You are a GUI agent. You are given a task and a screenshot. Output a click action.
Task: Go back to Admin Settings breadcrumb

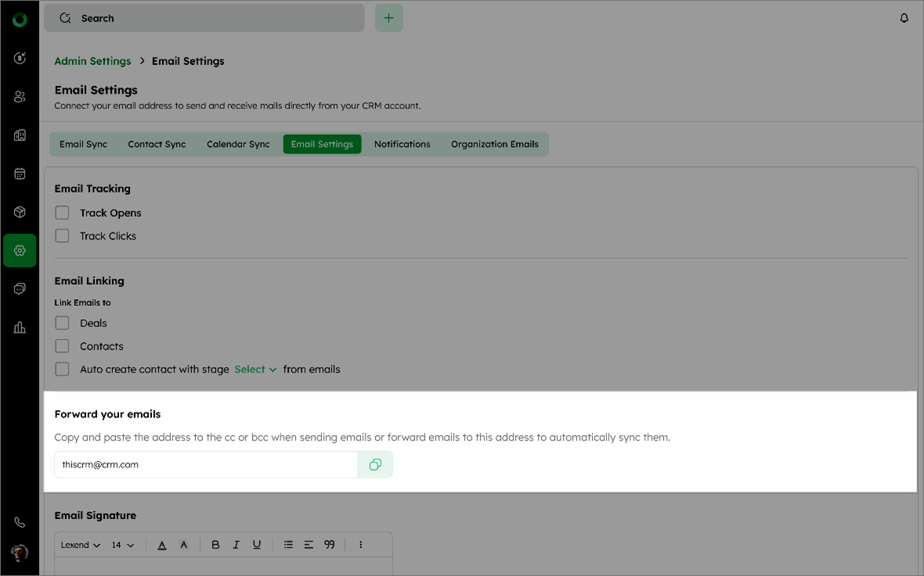pyautogui.click(x=92, y=61)
